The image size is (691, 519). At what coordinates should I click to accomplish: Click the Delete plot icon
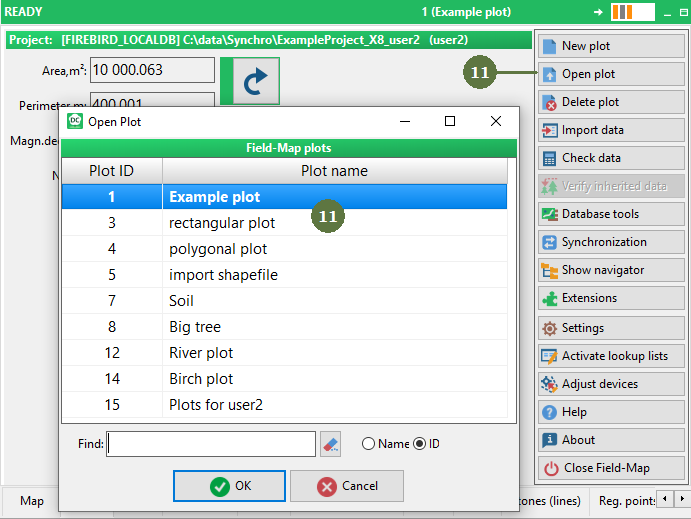(x=550, y=102)
